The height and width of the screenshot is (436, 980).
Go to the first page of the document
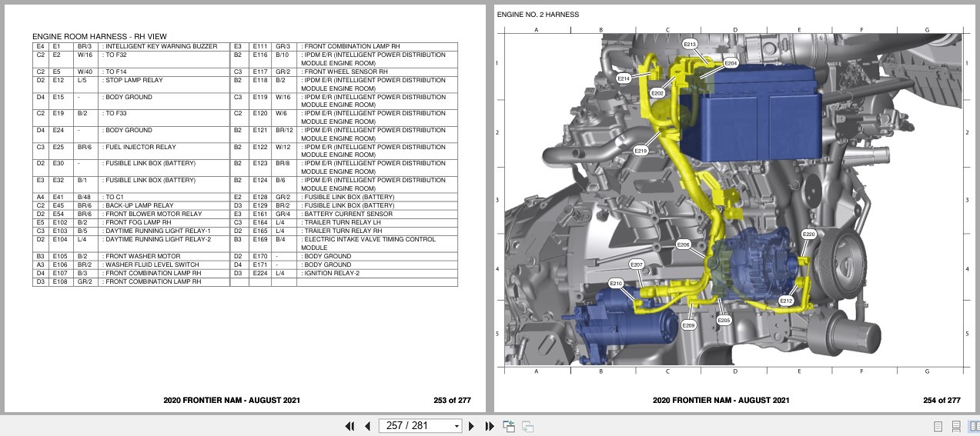pyautogui.click(x=350, y=426)
